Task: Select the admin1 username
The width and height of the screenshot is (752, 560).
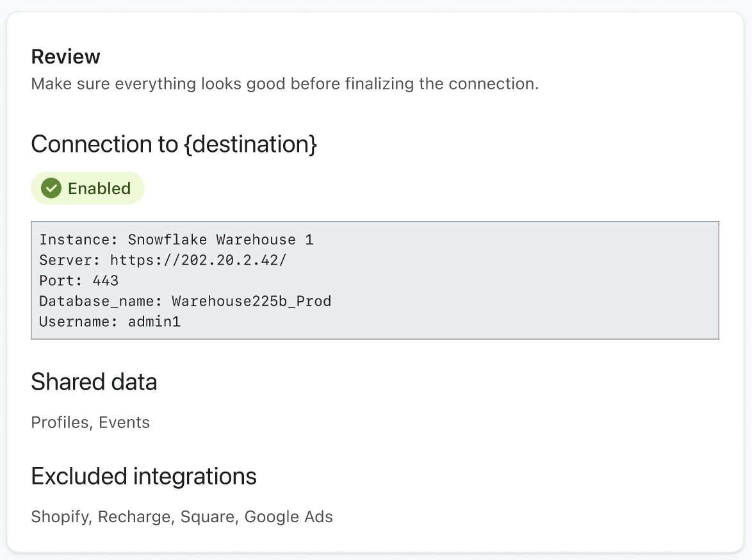Action: pos(156,321)
